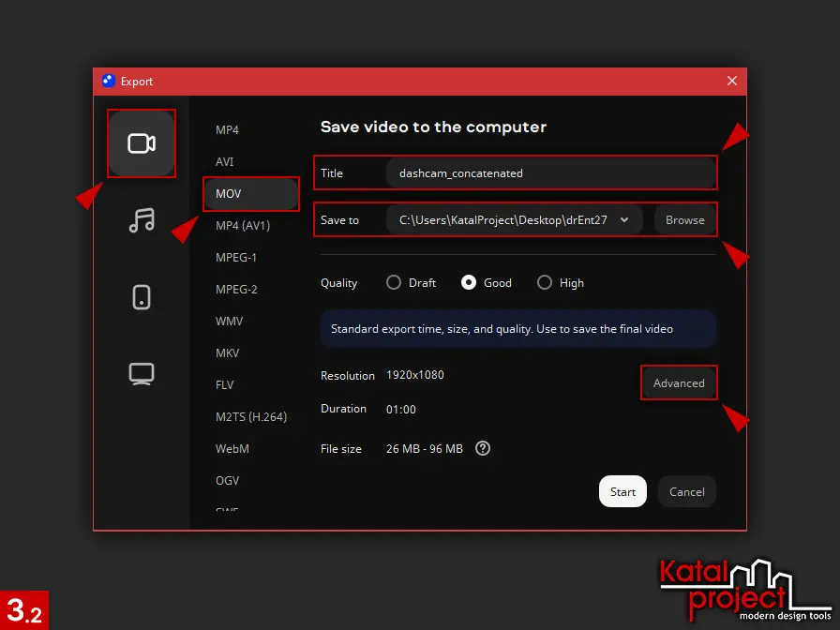
Task: Select Draft quality radio button
Action: coord(394,282)
